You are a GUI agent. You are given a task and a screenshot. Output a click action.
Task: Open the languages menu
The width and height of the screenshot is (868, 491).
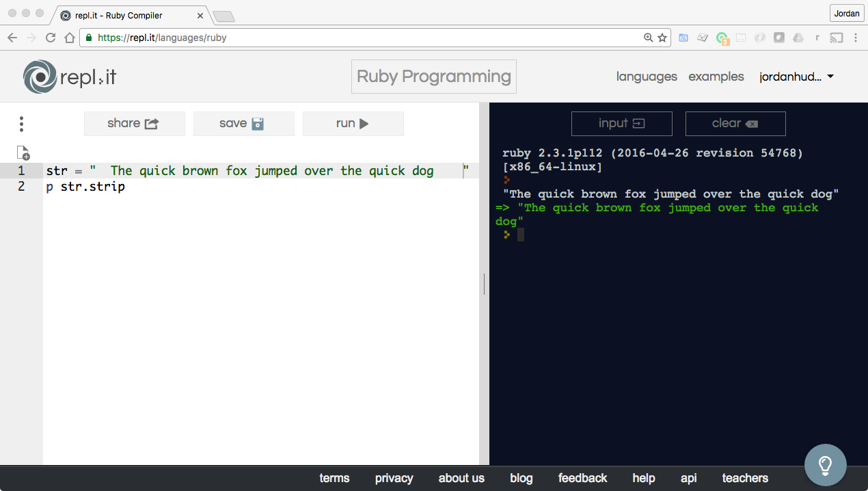pyautogui.click(x=647, y=77)
